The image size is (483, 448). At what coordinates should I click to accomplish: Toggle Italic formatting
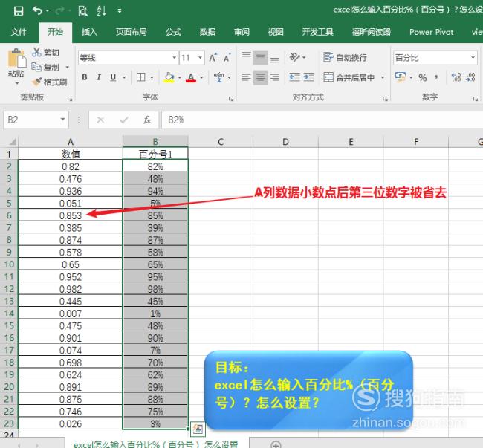click(99, 77)
